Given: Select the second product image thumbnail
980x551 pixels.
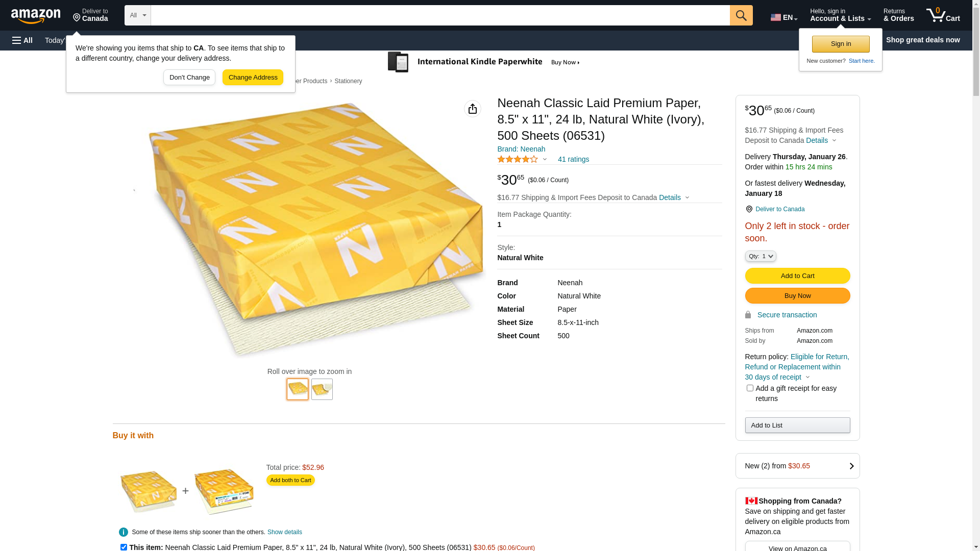Looking at the screenshot, I should coord(322,389).
